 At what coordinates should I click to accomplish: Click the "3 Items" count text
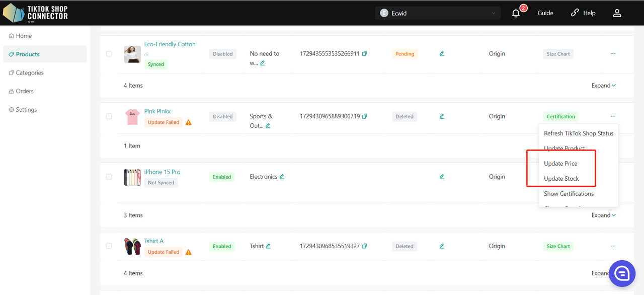click(x=133, y=215)
